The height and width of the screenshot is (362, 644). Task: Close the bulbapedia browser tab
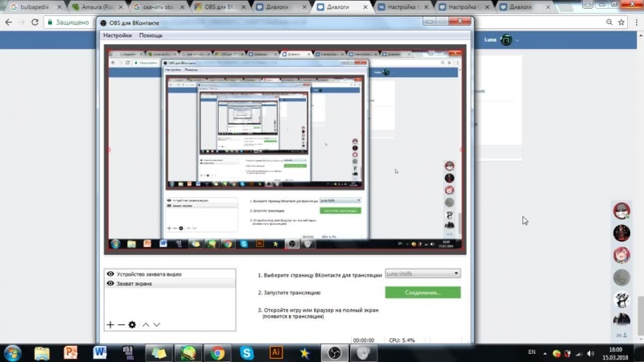click(59, 7)
